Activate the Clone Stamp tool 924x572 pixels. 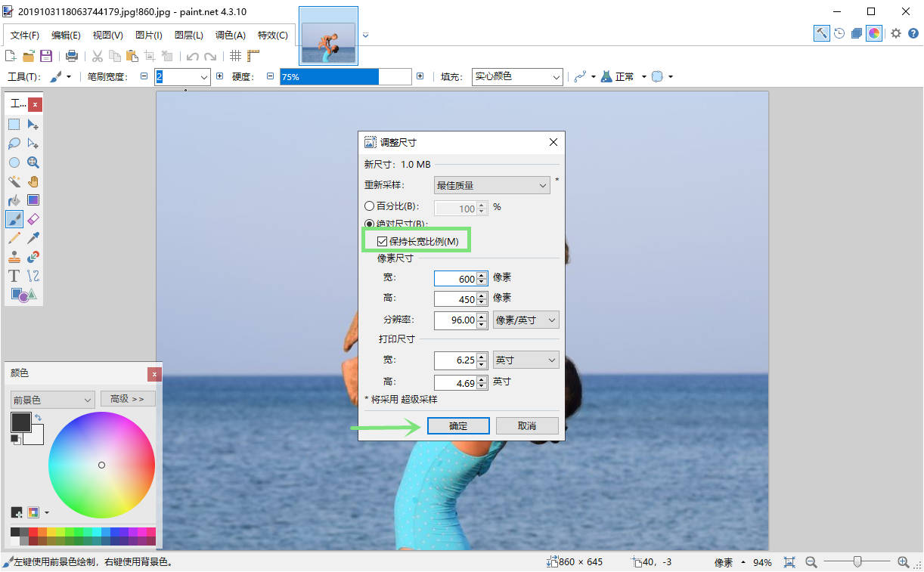coord(14,257)
